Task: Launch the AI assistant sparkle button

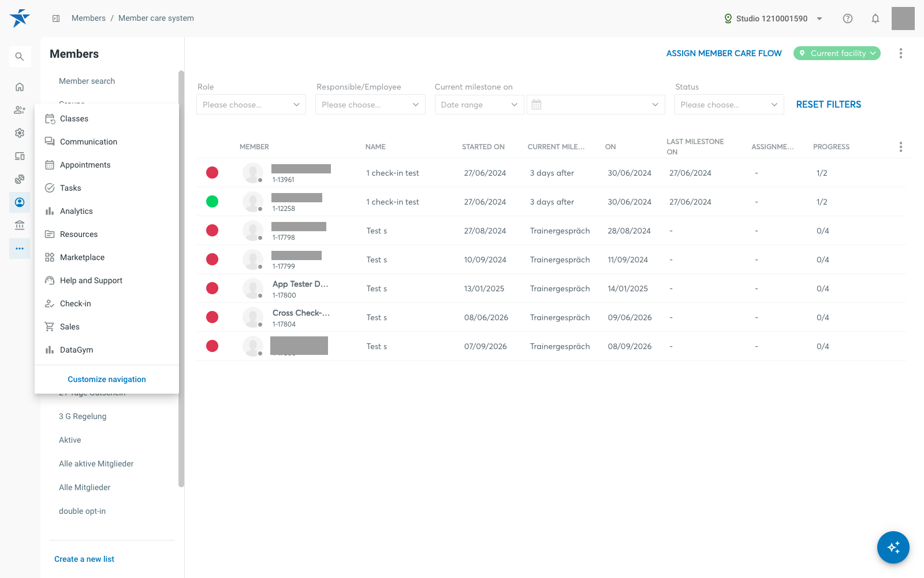Action: (893, 547)
